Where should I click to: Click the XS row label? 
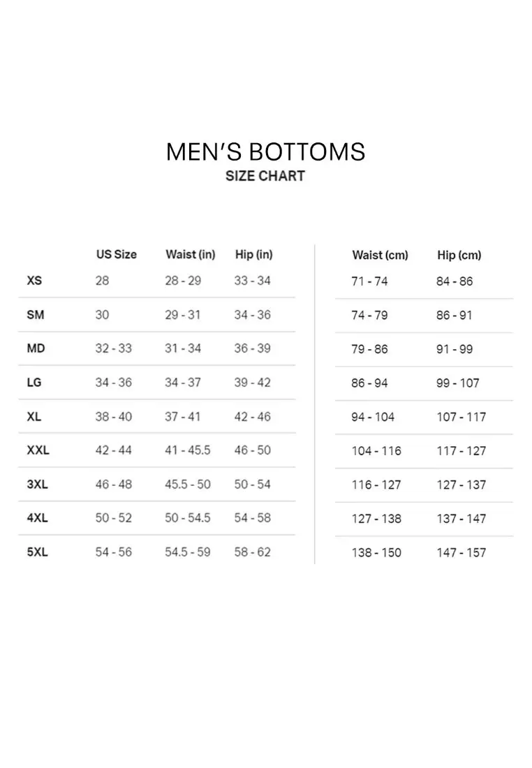pos(34,281)
